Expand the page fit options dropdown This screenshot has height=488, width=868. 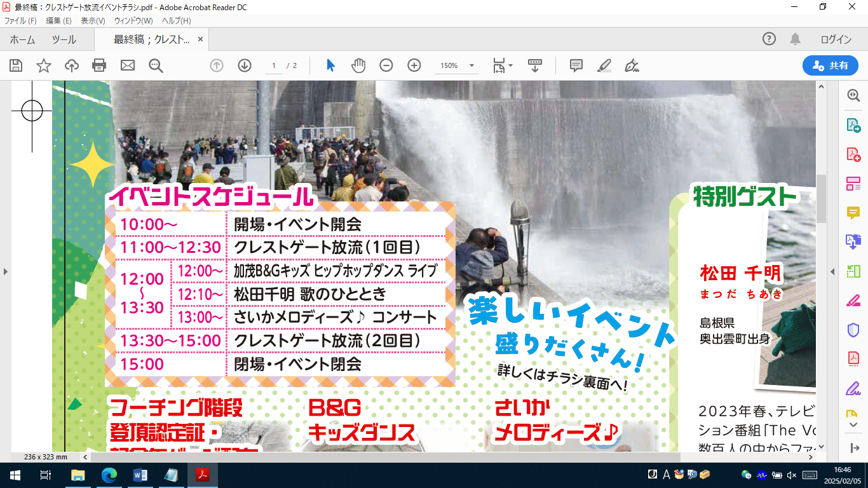510,65
